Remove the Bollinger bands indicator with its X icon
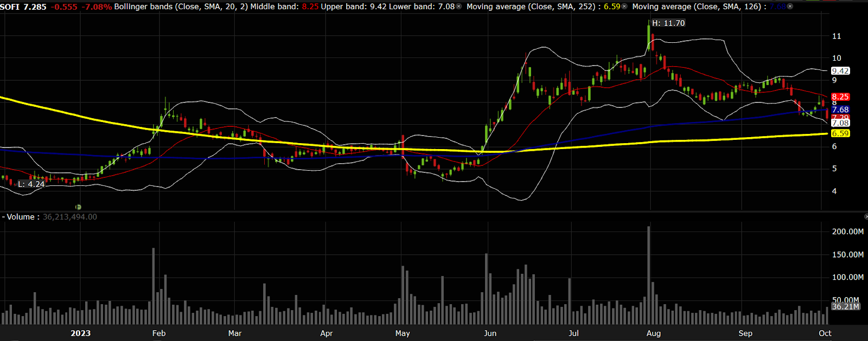The width and height of the screenshot is (868, 341). pos(459,7)
